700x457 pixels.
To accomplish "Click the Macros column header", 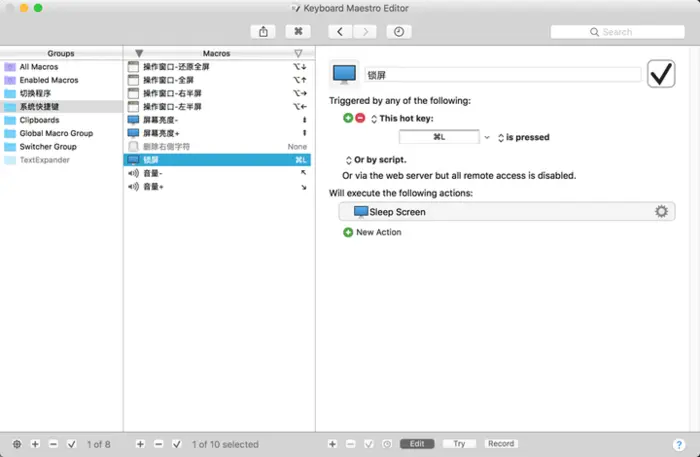I will (217, 53).
